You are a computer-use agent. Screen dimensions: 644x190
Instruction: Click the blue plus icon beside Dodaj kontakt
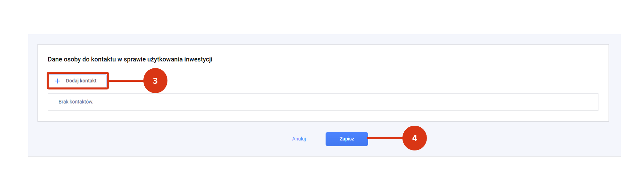[57, 81]
